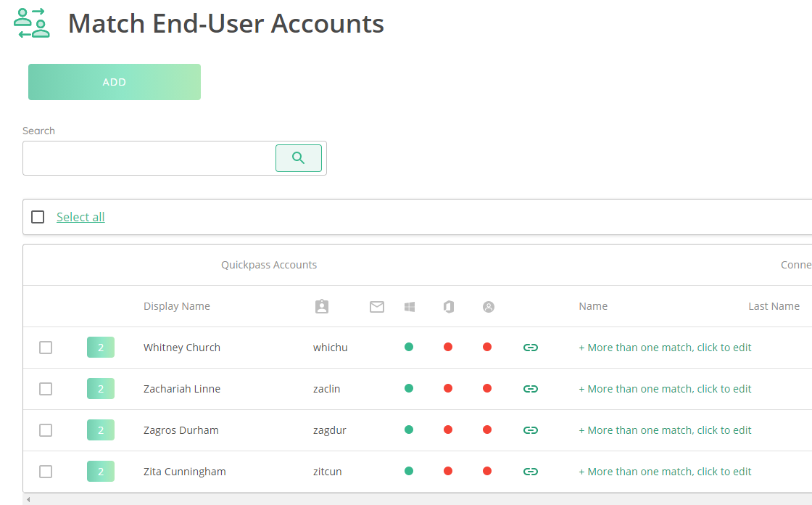The image size is (812, 505).
Task: Click red profile status dot for Zita Cunningham
Action: (x=486, y=471)
